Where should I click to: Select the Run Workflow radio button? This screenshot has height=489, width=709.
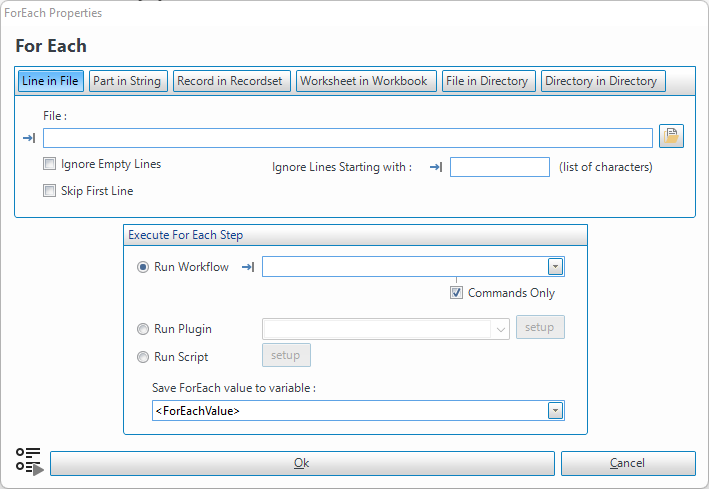point(143,267)
